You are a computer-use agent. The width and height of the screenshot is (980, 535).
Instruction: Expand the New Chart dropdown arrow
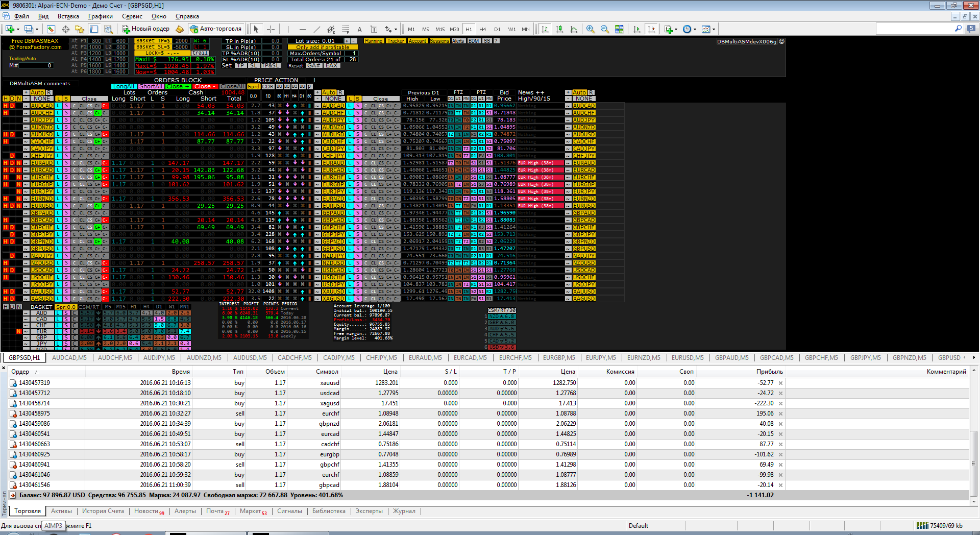[x=18, y=29]
